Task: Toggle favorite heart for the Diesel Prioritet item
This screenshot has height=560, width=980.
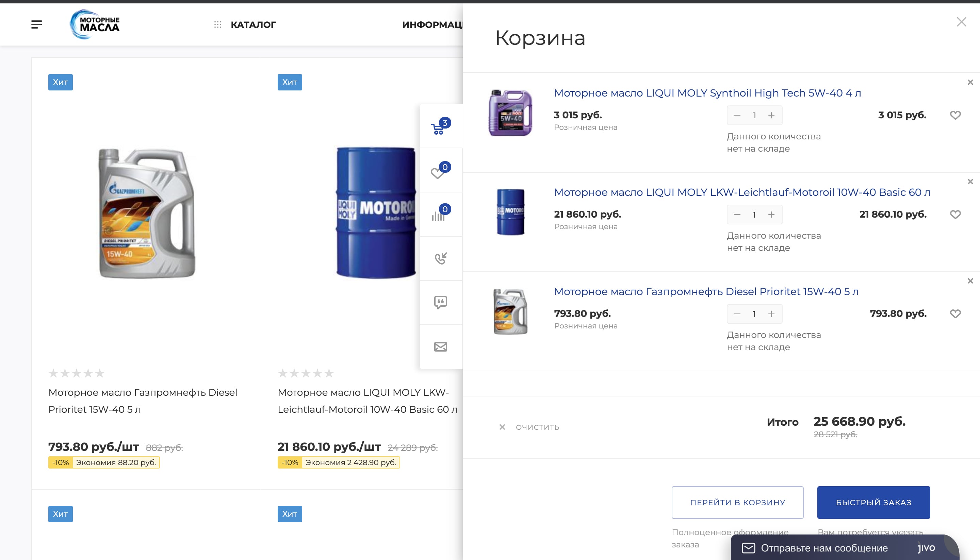Action: 955,313
